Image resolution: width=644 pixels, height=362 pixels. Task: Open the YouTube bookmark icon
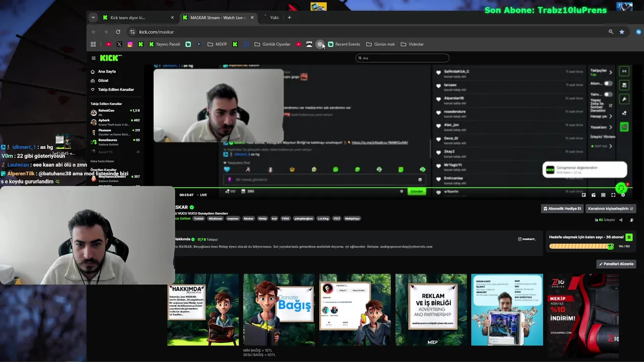point(108,44)
